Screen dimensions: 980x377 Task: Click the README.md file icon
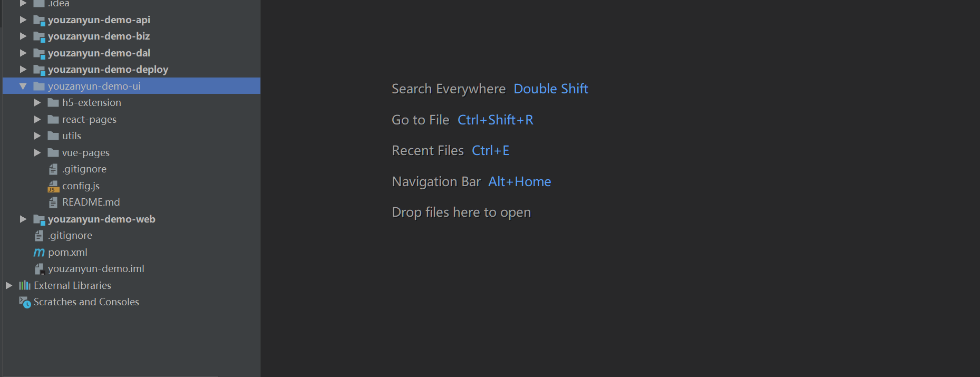pos(53,202)
